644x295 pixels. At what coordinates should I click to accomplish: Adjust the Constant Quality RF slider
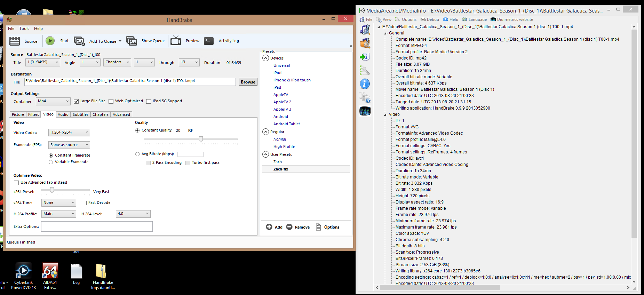201,139
